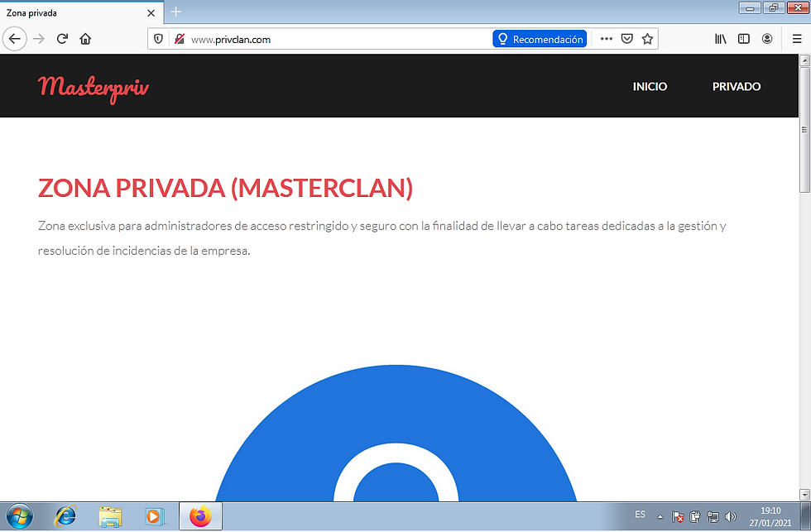
Task: Open the Action Center flag icon
Action: click(678, 516)
